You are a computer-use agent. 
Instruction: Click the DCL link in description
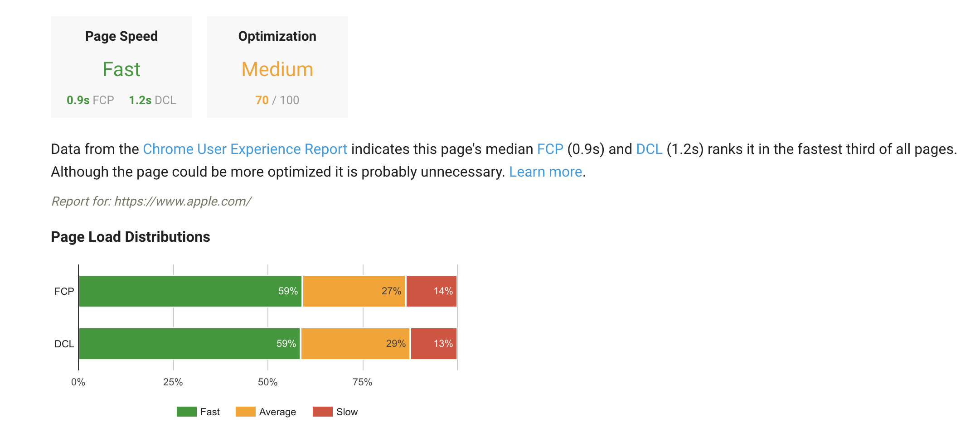pos(649,149)
